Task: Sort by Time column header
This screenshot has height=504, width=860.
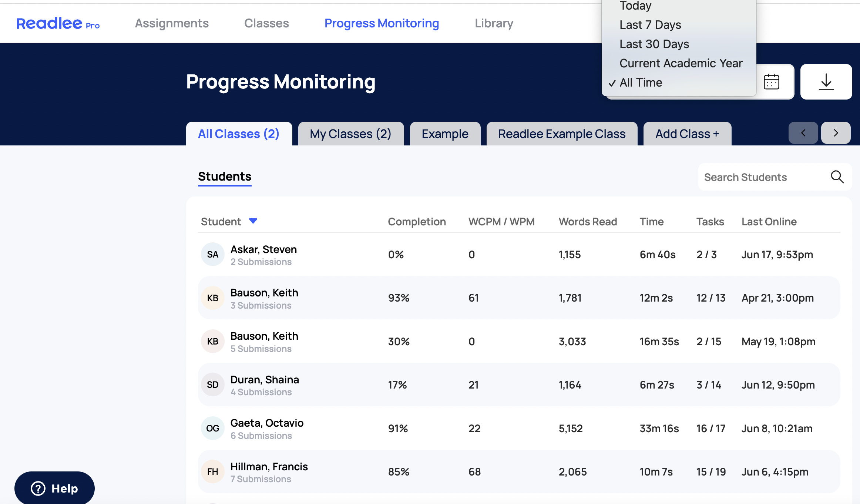Action: tap(652, 222)
